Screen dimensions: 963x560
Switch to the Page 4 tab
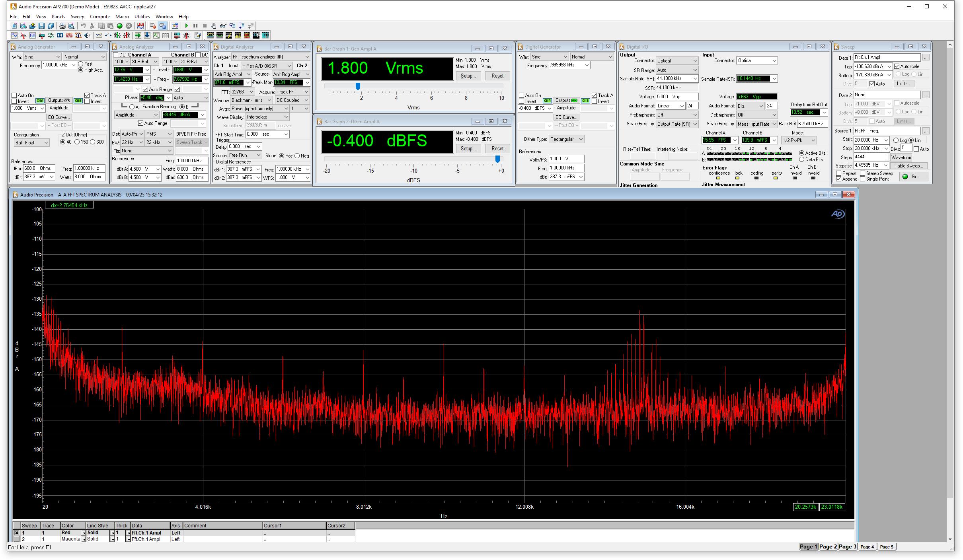click(867, 547)
